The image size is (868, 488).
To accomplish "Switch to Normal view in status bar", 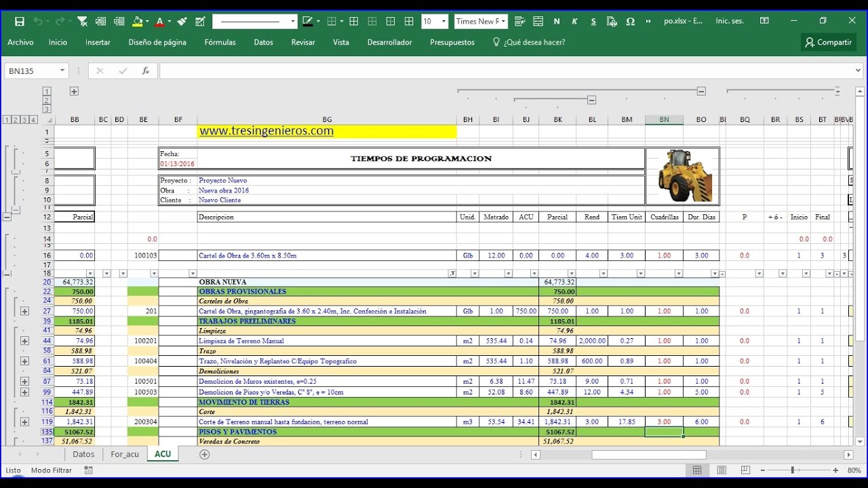I will [697, 470].
